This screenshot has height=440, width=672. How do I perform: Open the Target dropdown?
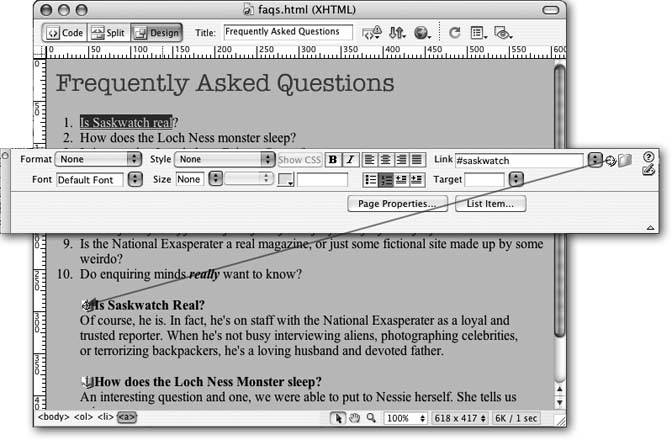click(516, 179)
